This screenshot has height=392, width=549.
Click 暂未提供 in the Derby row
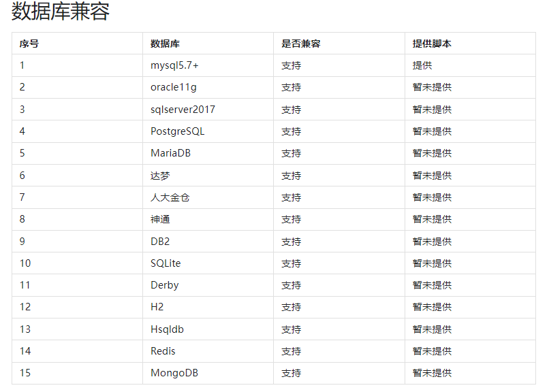point(432,285)
